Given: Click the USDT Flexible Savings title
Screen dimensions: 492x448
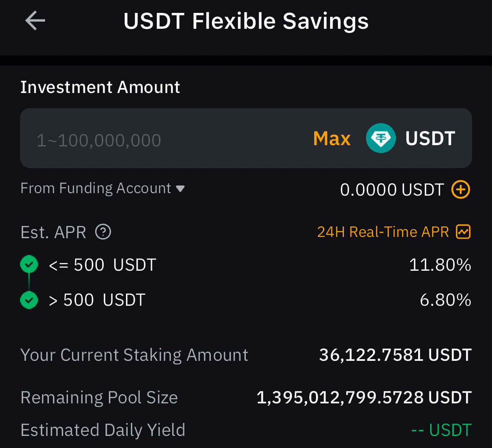Looking at the screenshot, I should click(246, 21).
